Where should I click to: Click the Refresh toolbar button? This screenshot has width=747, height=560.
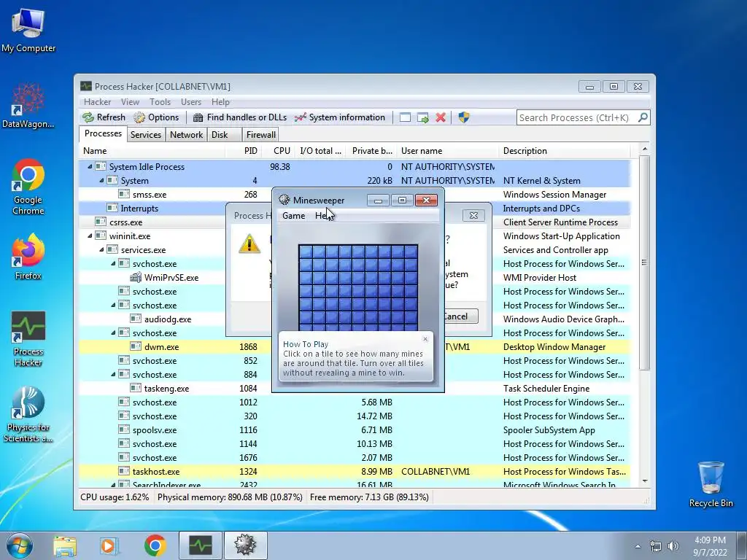pos(104,117)
